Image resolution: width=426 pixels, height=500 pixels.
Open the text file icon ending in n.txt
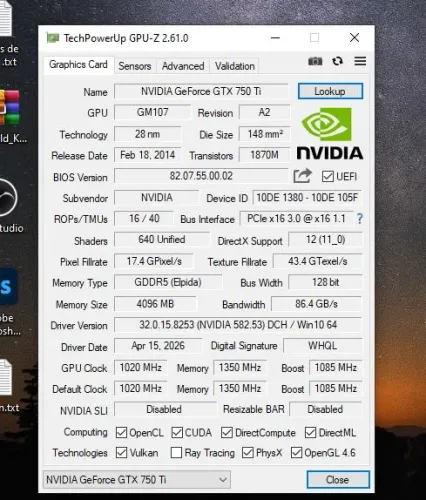[x=6, y=377]
